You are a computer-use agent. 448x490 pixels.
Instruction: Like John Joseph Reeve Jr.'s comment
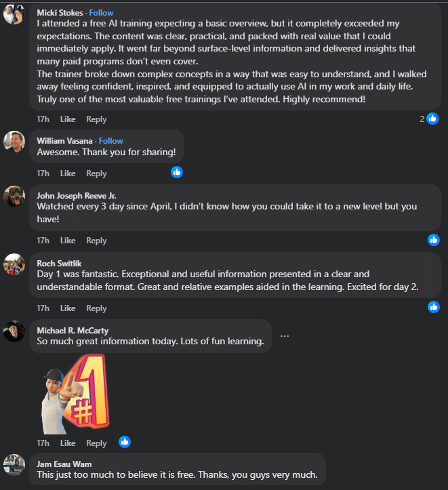pos(68,241)
